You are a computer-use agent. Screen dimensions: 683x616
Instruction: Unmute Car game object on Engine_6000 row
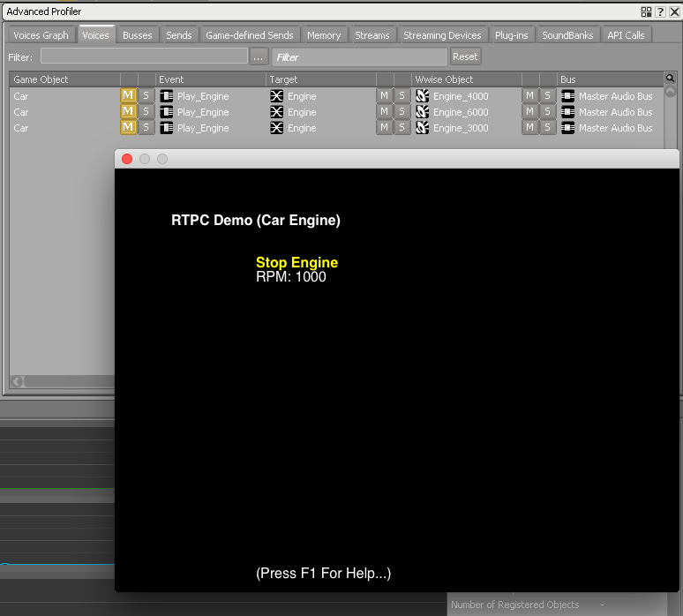coord(128,111)
